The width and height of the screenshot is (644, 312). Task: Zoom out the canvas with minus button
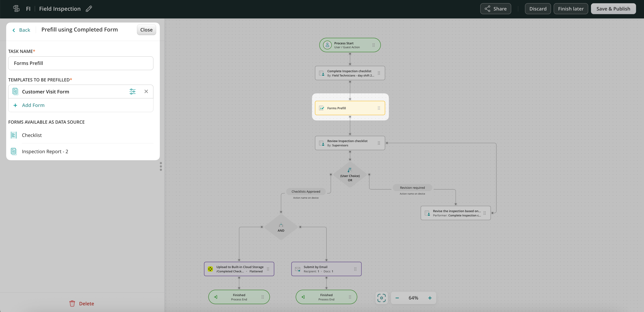point(397,298)
